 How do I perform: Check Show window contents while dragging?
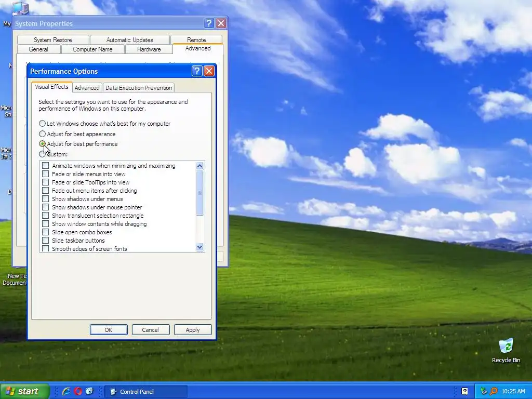click(46, 224)
